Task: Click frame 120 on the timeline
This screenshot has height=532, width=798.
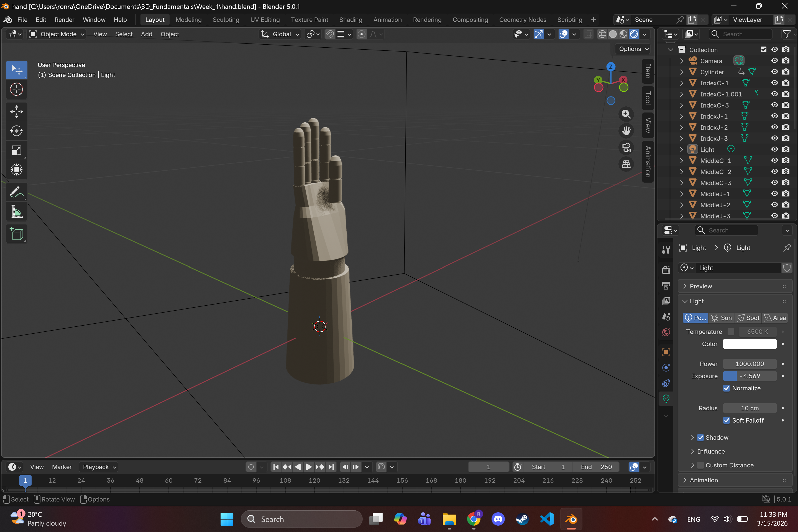Action: (314, 480)
